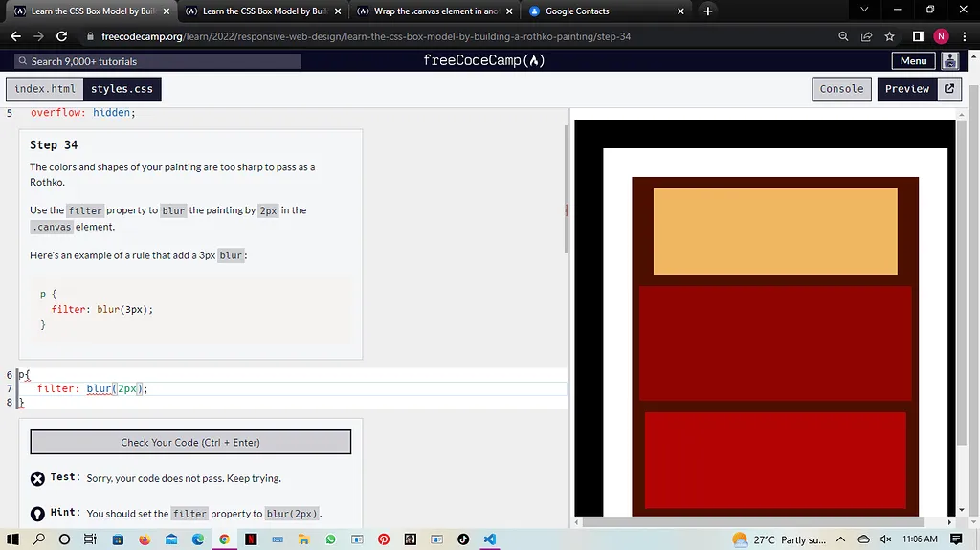Open the Windows Start menu

point(12,539)
